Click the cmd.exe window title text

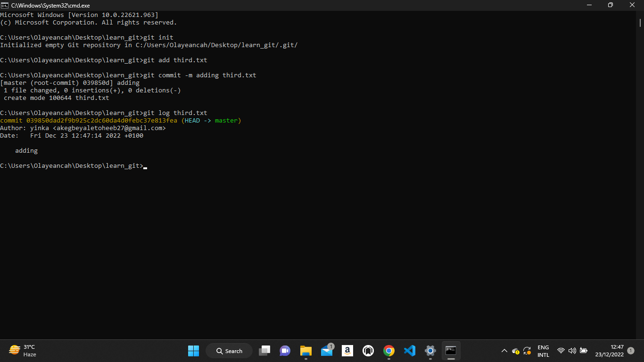coord(50,5)
